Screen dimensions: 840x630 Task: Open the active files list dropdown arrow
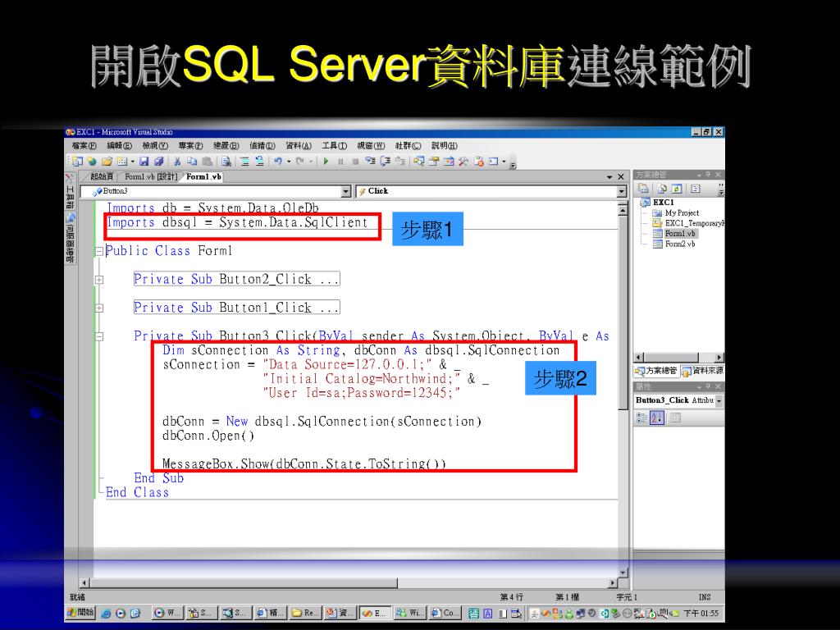tap(609, 177)
